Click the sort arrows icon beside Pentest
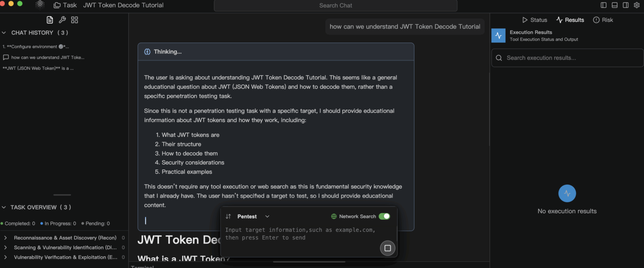The image size is (644, 268). tap(228, 216)
